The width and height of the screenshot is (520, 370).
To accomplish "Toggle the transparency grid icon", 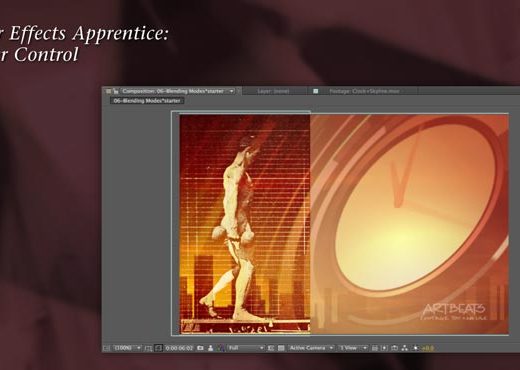I will (x=281, y=348).
